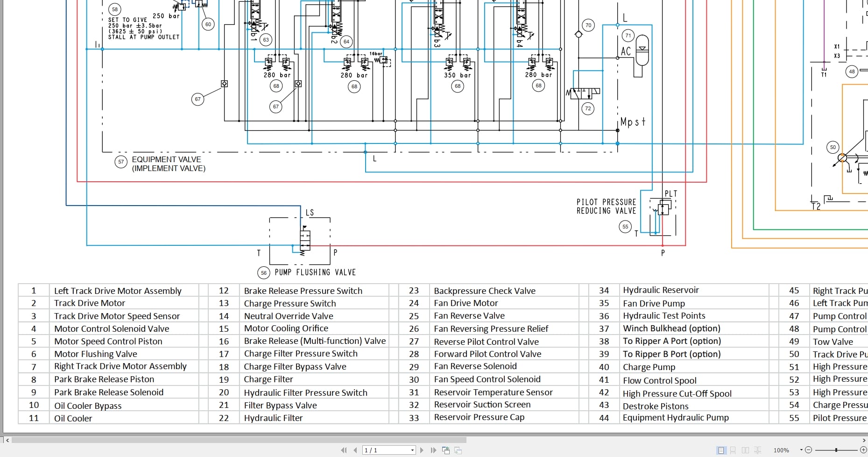Click the horizontal scrollbar right arrow
Image resolution: width=868 pixels, height=457 pixels.
tap(864, 441)
